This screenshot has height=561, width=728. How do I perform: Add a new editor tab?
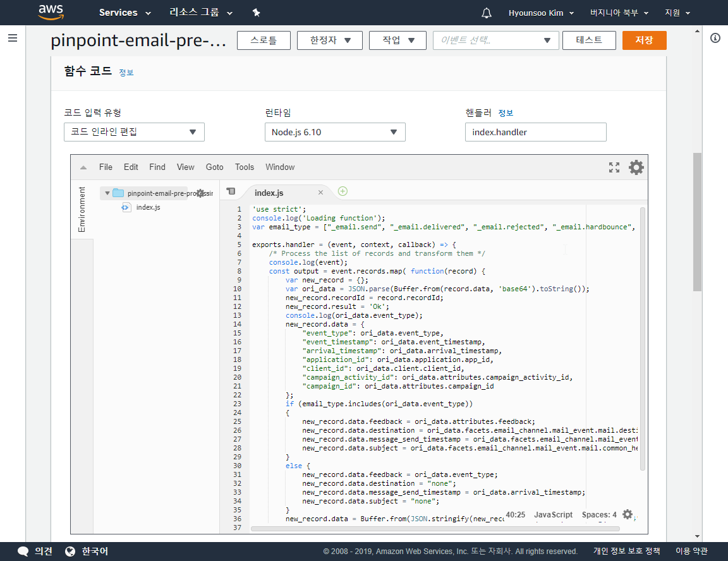pos(343,191)
